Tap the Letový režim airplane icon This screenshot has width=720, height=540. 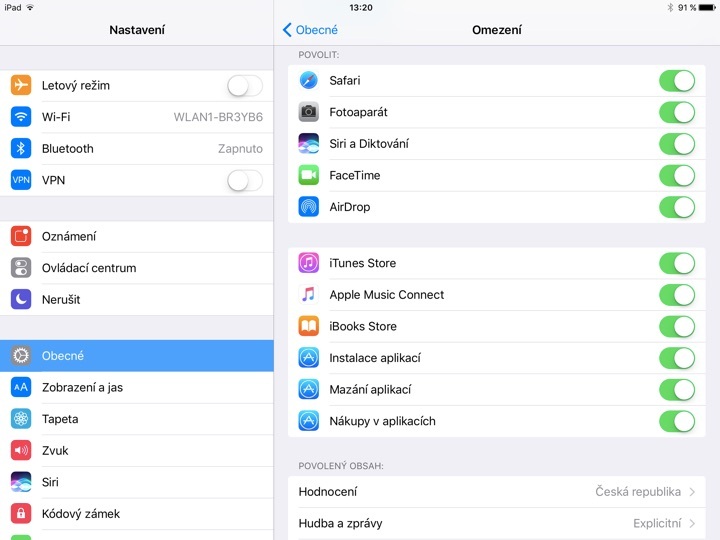[21, 85]
